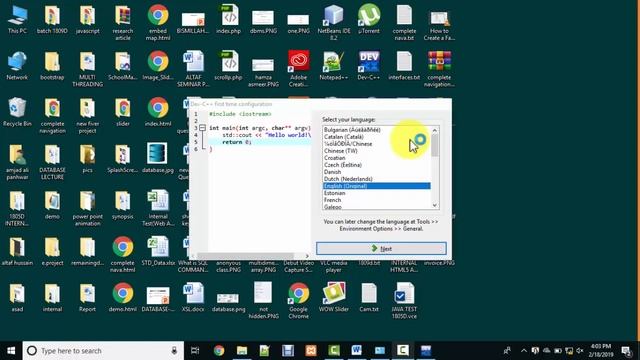Click code preview horizontal scroll right arrow

coord(307,256)
